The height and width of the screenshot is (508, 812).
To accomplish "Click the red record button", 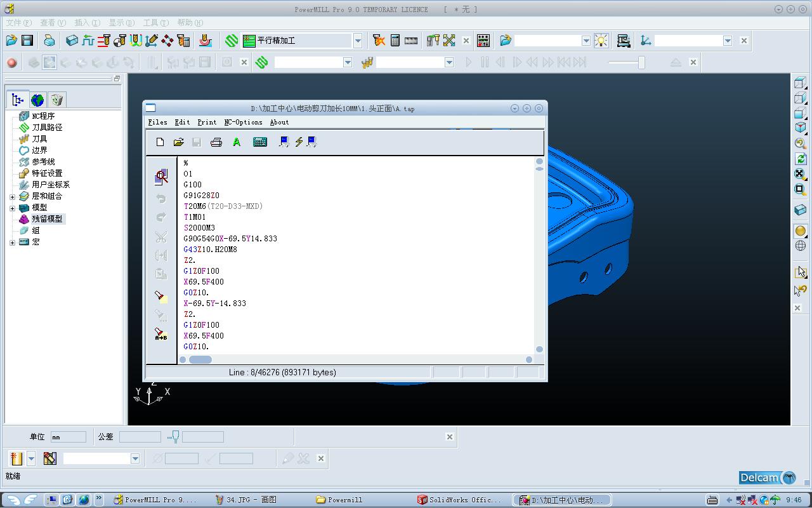I will [11, 62].
